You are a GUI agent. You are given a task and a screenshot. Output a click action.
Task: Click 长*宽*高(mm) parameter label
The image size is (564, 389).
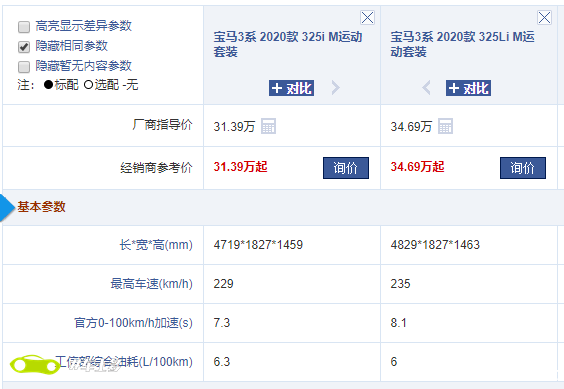[x=156, y=245]
